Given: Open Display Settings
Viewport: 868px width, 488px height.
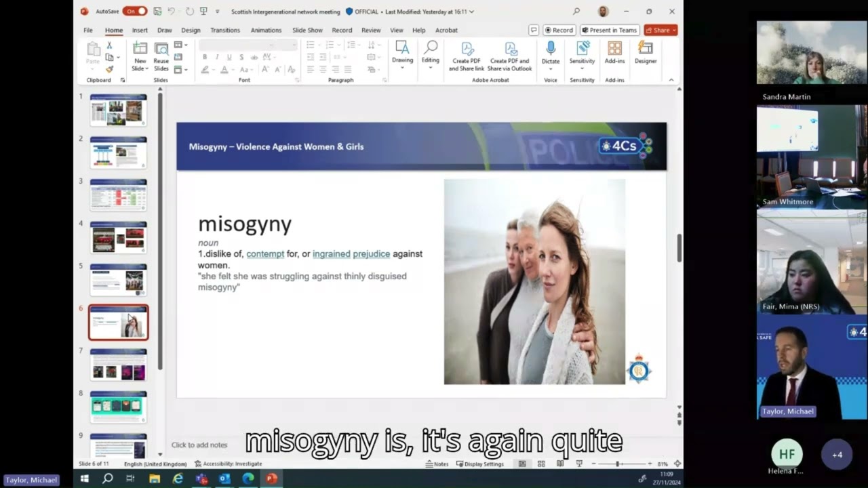Looking at the screenshot, I should pos(480,464).
